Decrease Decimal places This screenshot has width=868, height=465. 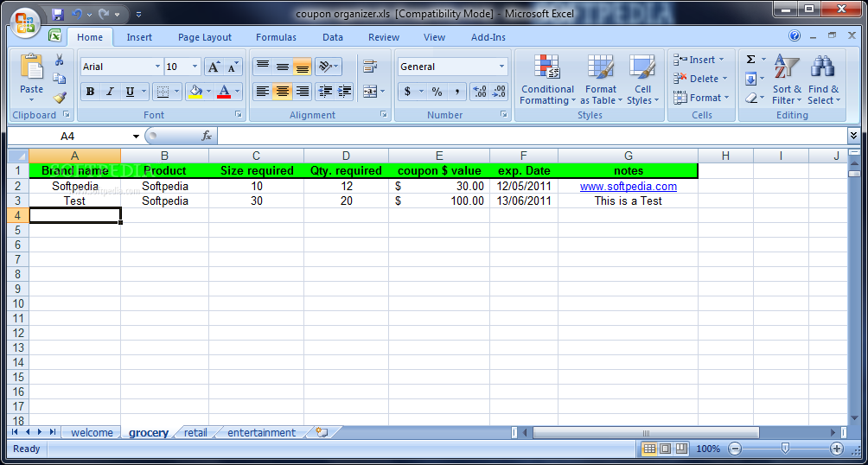499,92
